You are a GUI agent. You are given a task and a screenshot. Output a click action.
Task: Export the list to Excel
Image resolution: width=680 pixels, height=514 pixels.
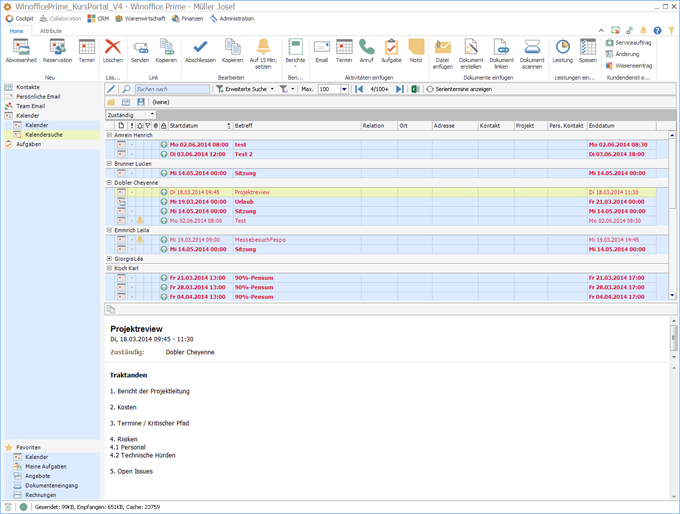(x=415, y=89)
